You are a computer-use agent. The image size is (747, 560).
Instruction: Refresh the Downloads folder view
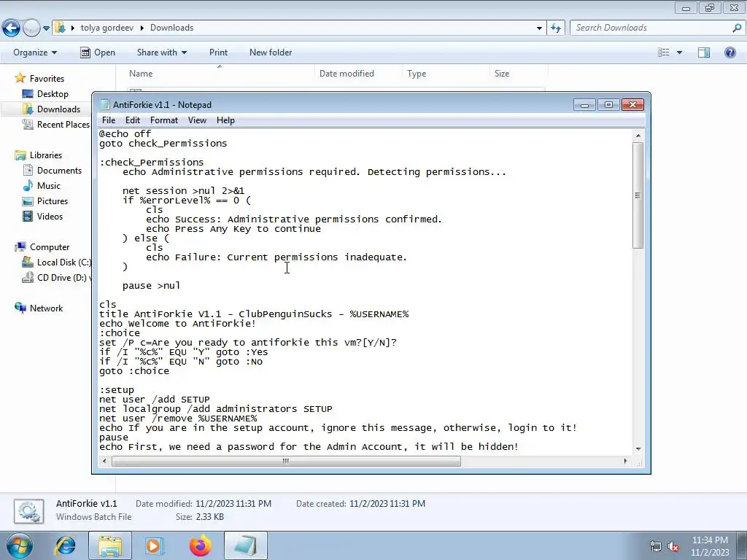[x=556, y=28]
